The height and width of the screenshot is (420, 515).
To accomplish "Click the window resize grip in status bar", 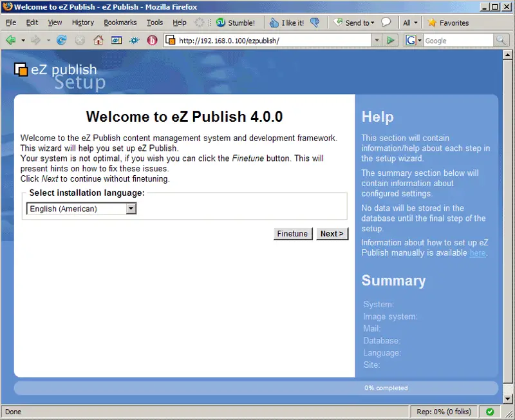I will (509, 414).
